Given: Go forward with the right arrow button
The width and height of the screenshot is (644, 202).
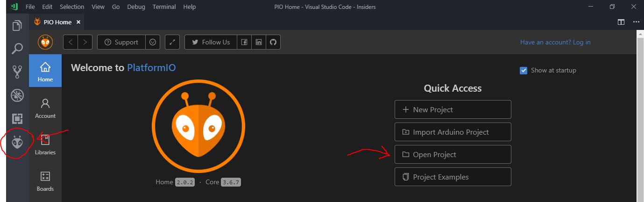Looking at the screenshot, I should click(x=85, y=42).
